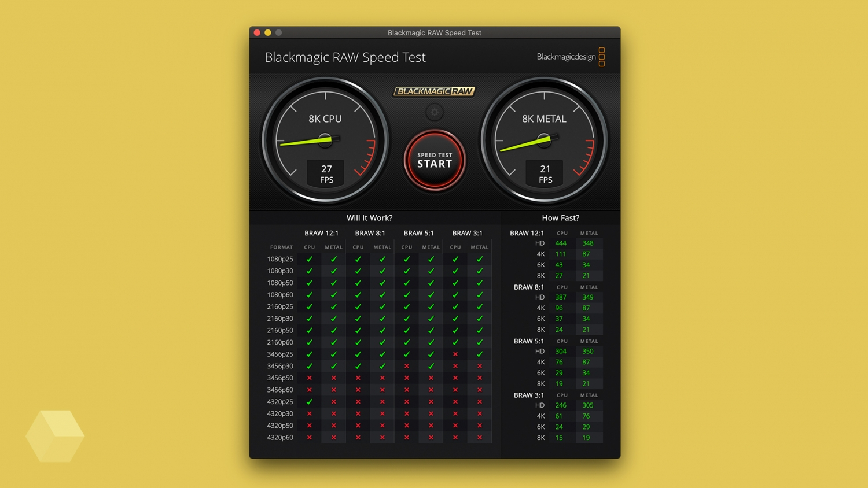
Task: Close the Blackmagic RAW Speed Test window
Action: (x=257, y=32)
